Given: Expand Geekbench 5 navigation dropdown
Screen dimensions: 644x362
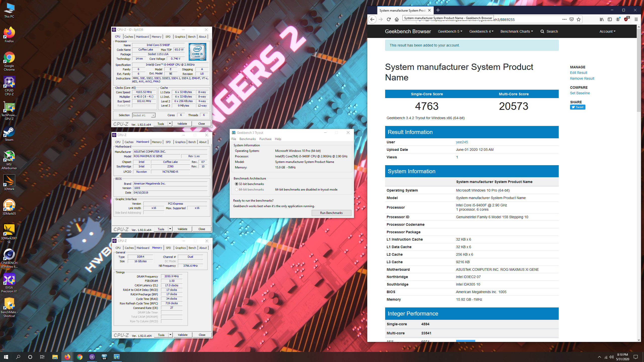Looking at the screenshot, I should click(x=450, y=31).
